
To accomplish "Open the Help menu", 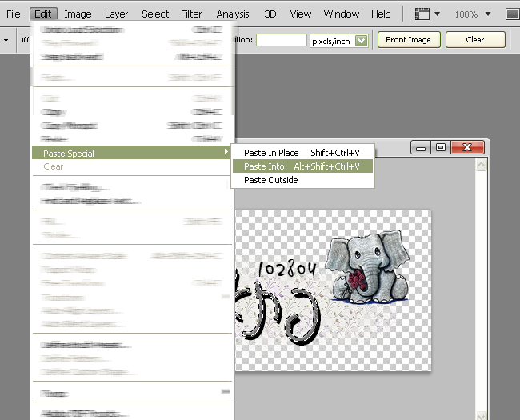I will click(x=381, y=14).
